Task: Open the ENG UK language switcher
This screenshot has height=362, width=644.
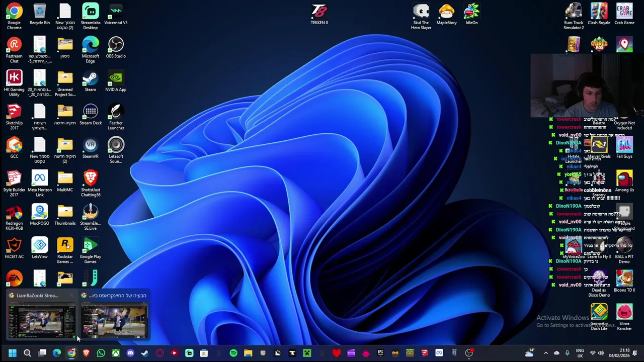Action: pyautogui.click(x=580, y=353)
